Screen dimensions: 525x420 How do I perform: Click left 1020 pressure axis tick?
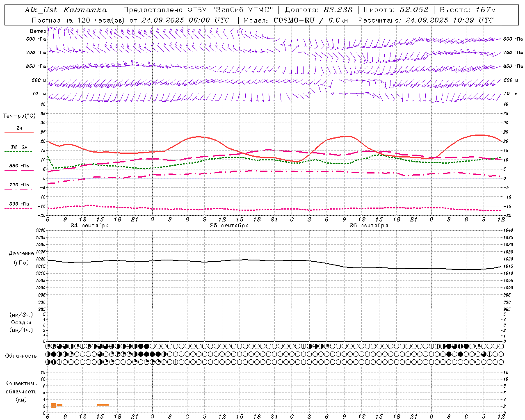click(x=41, y=259)
